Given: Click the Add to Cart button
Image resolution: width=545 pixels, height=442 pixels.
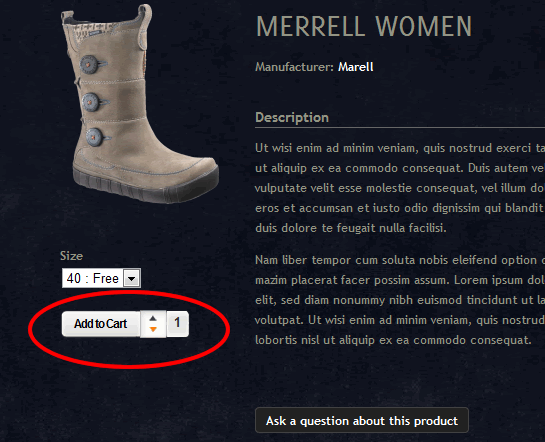Looking at the screenshot, I should pos(101,324).
